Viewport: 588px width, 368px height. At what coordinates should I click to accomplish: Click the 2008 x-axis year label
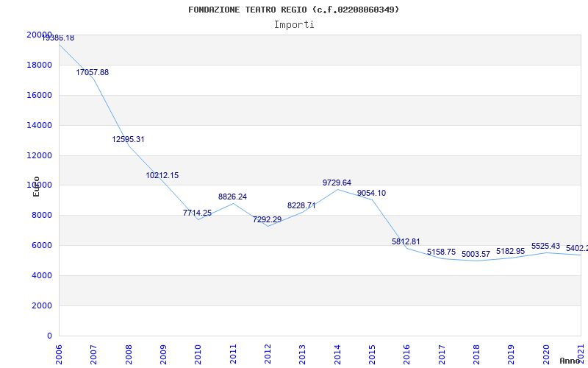tap(129, 355)
